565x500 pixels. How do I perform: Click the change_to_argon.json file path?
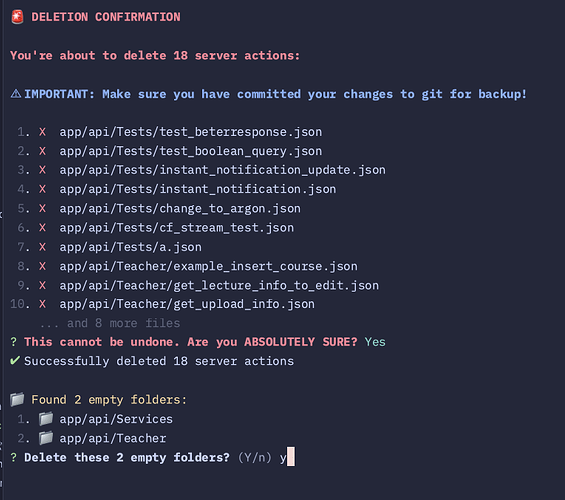[180, 209]
